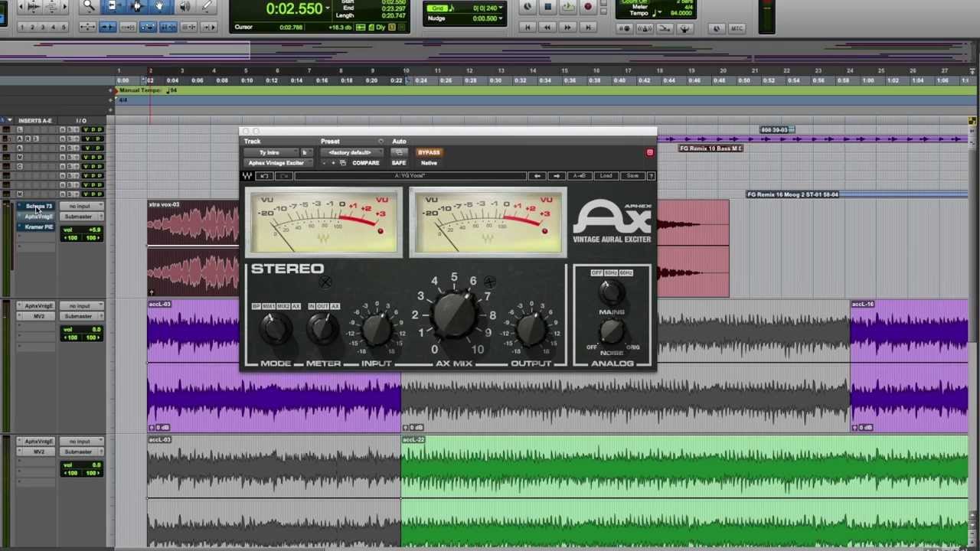This screenshot has height=551, width=980.
Task: Click the Load button in Waves bar
Action: [x=606, y=176]
